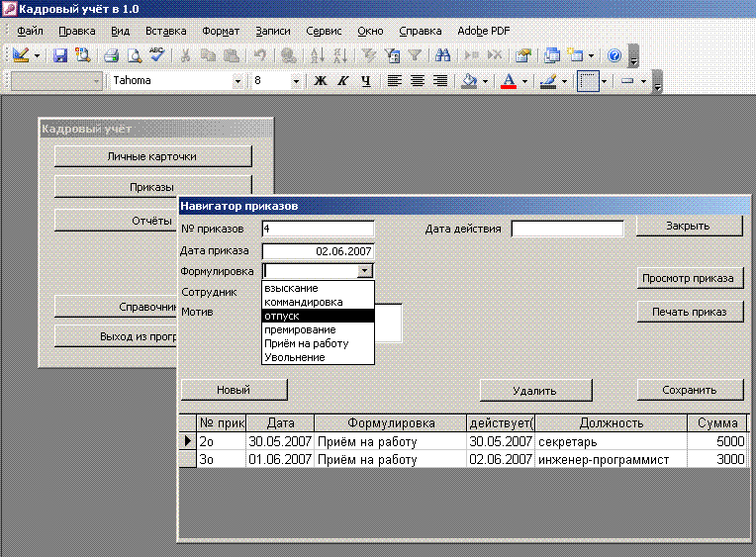The image size is (756, 557).
Task: Click the Дата действия input field
Action: click(567, 229)
